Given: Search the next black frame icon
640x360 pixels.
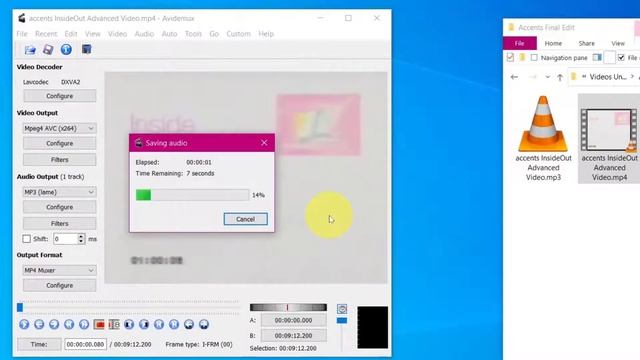Looking at the screenshot, I should [144, 324].
